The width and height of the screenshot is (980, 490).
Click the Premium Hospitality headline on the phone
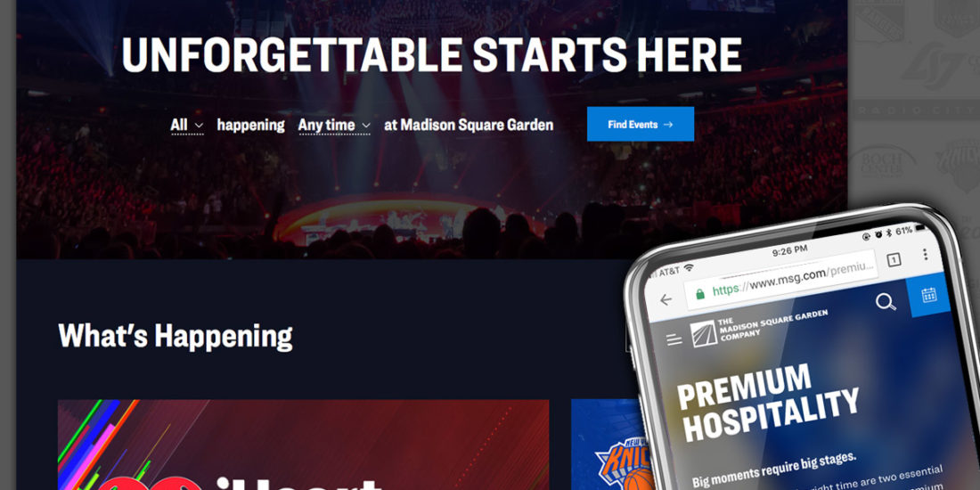coord(767,401)
